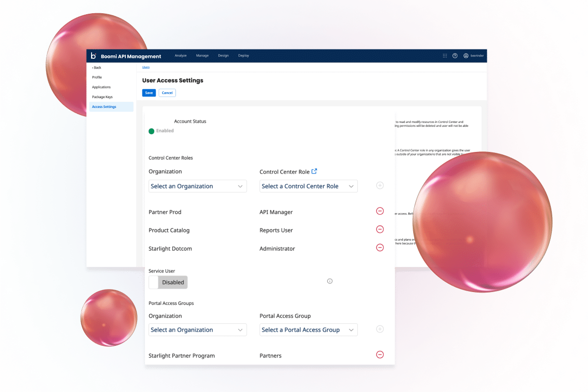Remove the Partner Prod API Manager role

coord(379,211)
